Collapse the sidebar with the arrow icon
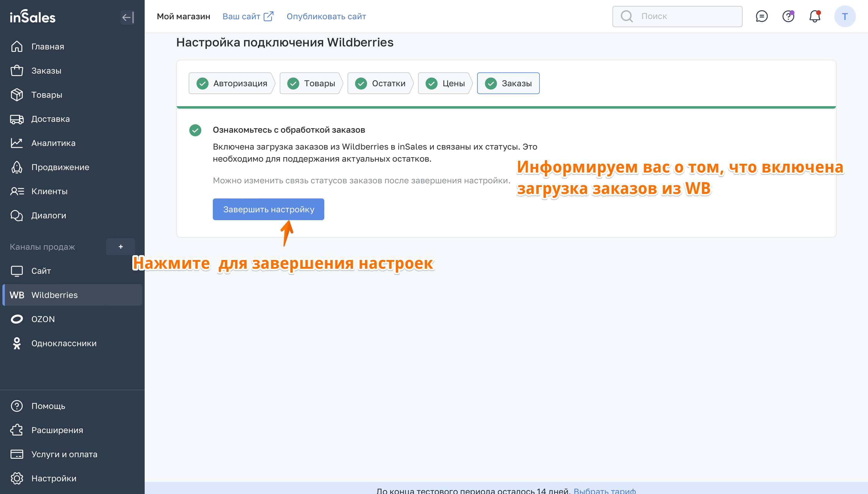Viewport: 868px width, 494px height. click(127, 17)
